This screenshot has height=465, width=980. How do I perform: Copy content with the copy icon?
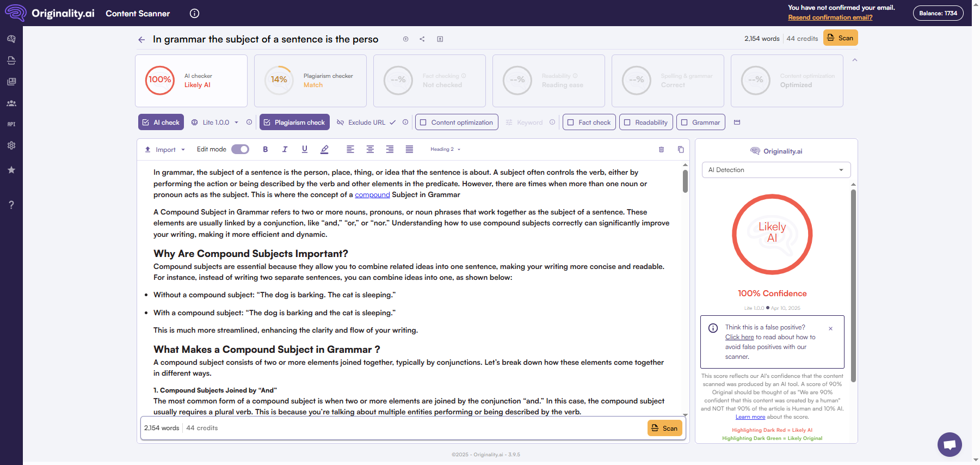681,149
